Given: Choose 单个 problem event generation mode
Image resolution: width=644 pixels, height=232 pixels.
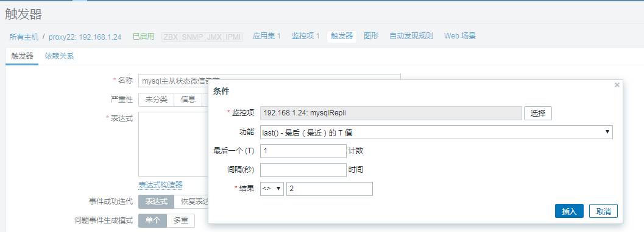Looking at the screenshot, I should tap(153, 220).
